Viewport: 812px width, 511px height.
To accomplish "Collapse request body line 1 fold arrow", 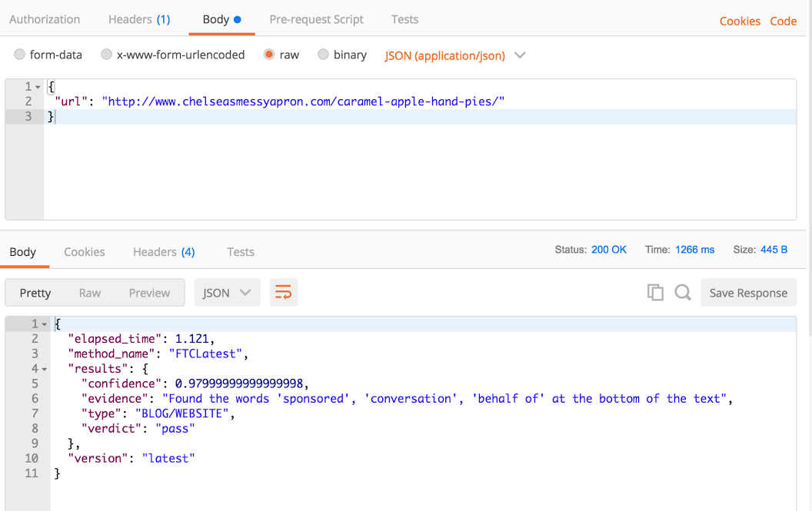I will (x=38, y=87).
